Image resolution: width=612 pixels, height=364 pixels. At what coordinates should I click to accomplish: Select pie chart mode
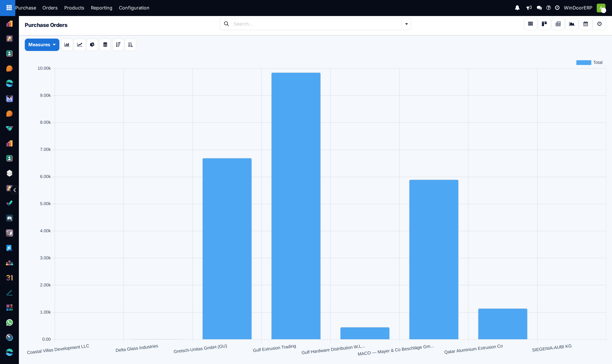click(x=92, y=45)
